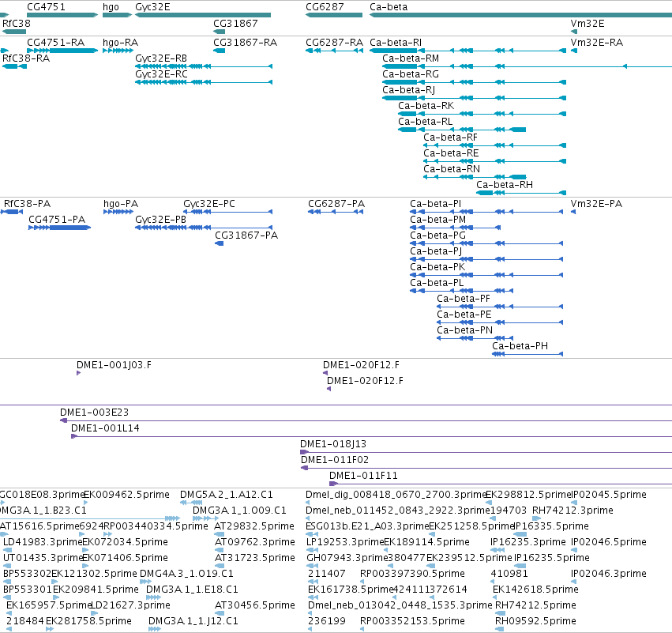
Task: Open transcript Ca-beta-RG
Action: [411, 74]
